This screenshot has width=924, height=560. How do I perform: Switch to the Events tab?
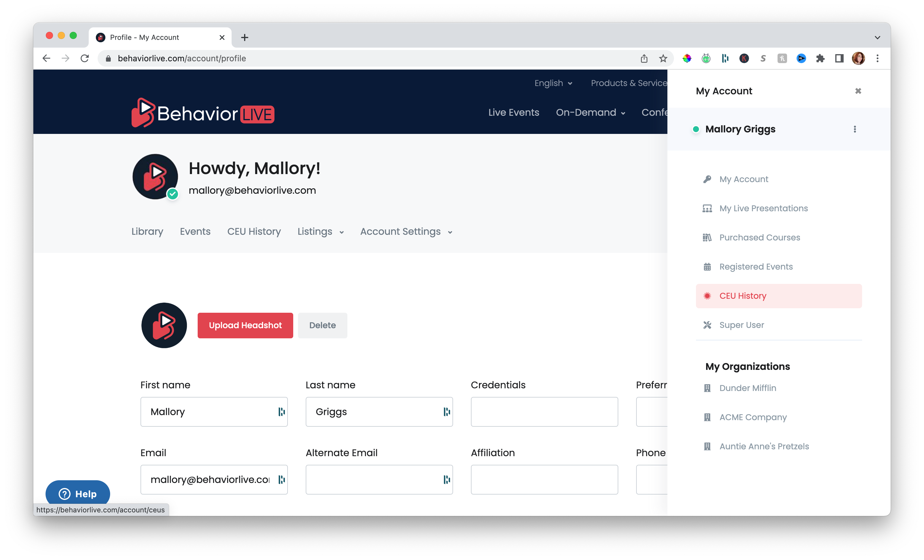(195, 231)
